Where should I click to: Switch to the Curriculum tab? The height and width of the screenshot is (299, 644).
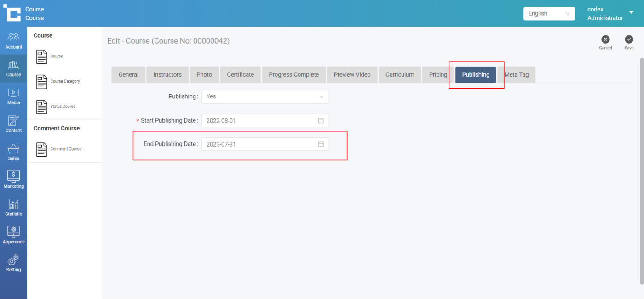pos(400,75)
